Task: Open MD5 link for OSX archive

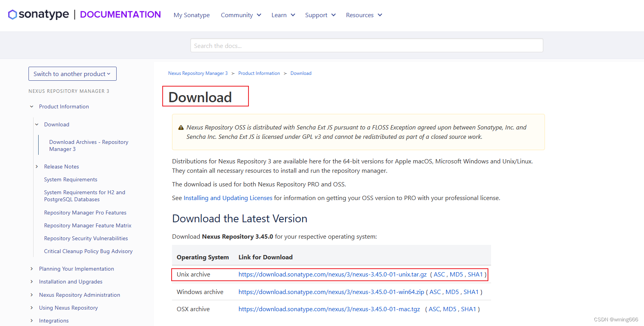Action: [x=450, y=309]
